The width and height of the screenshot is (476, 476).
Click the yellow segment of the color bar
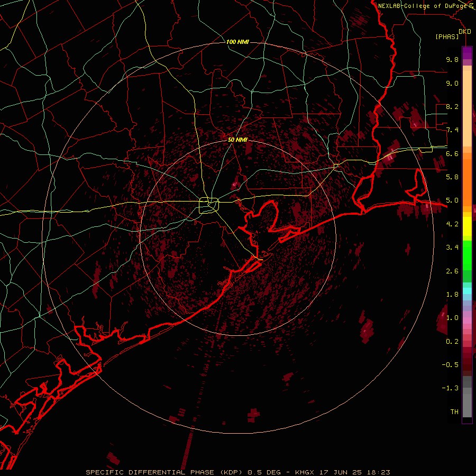pyautogui.click(x=467, y=226)
